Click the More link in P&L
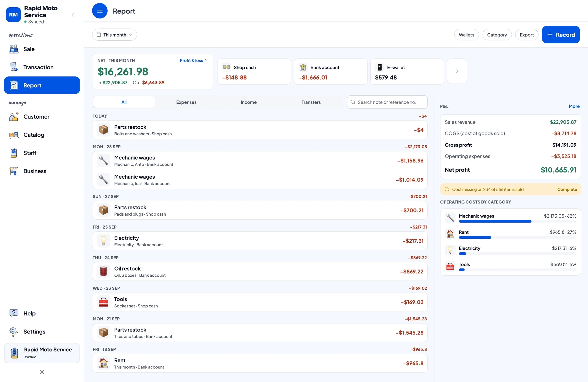This screenshot has height=382, width=588. pos(574,106)
